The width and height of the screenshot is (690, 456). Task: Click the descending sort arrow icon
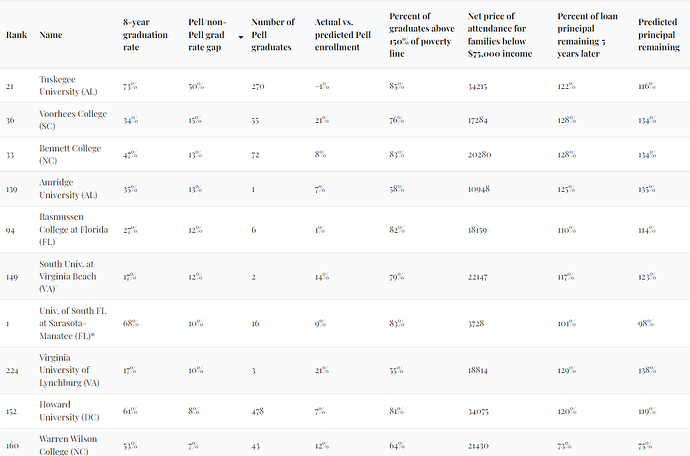[x=241, y=35]
